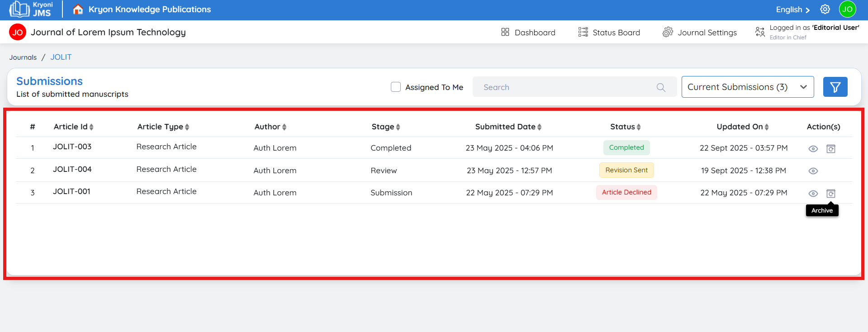Click the Kryoni JMS logo
The image size is (868, 332).
tap(31, 9)
